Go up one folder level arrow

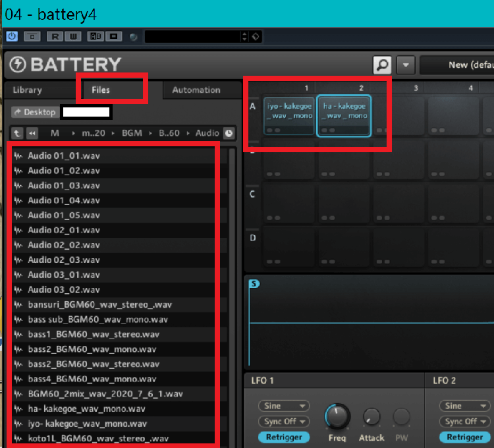pos(17,133)
